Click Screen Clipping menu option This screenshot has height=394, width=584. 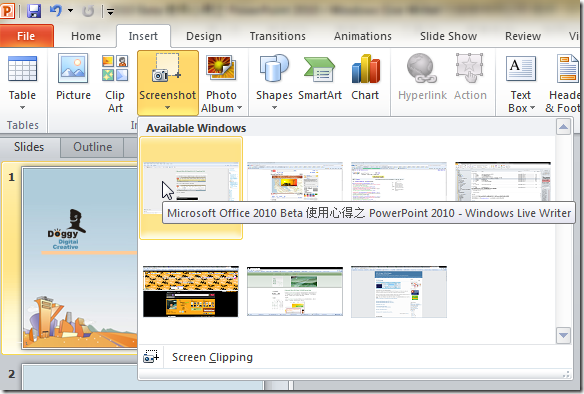(x=355, y=357)
